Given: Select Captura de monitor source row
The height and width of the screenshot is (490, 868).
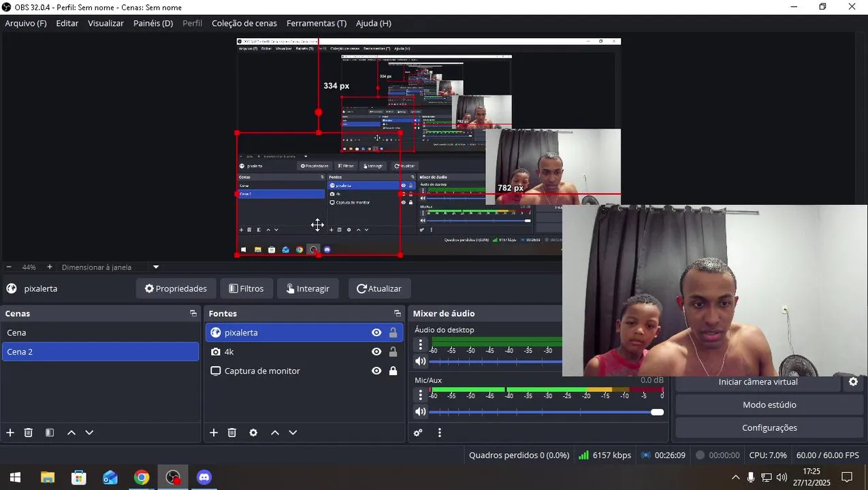Looking at the screenshot, I should [304, 371].
